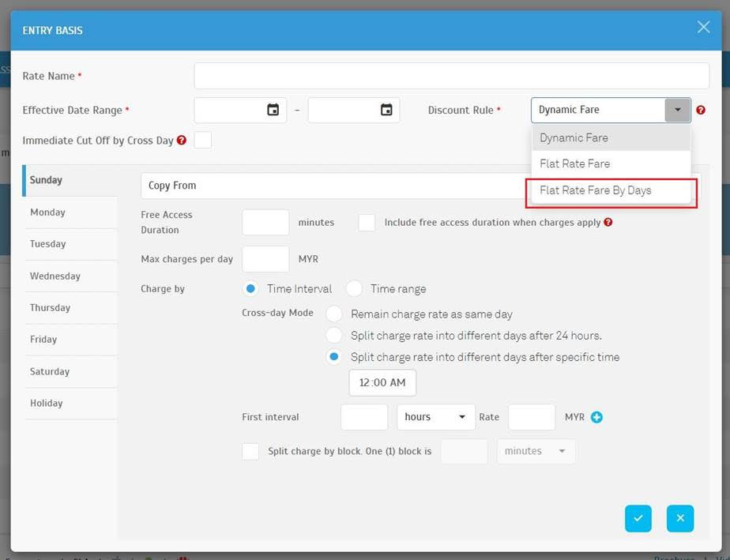This screenshot has height=560, width=730.
Task: Collapse the Discount Rule dropdown arrow
Action: [677, 111]
